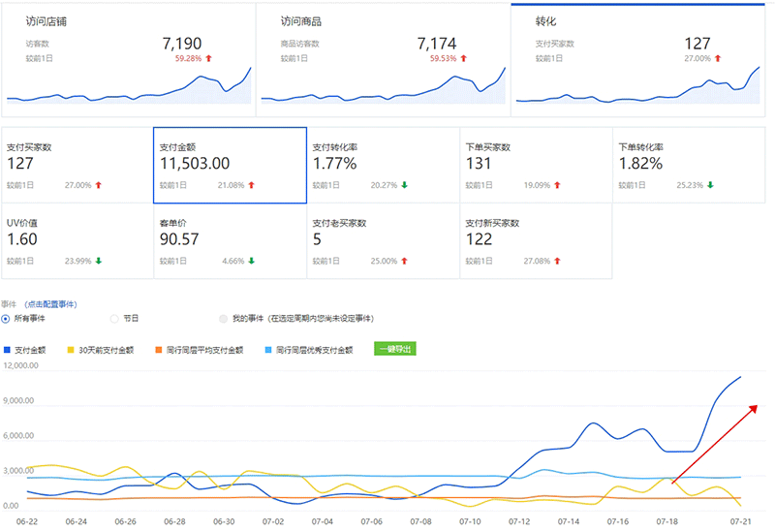This screenshot has height=532, width=775.
Task: Select the 转化 tab
Action: tap(547, 19)
